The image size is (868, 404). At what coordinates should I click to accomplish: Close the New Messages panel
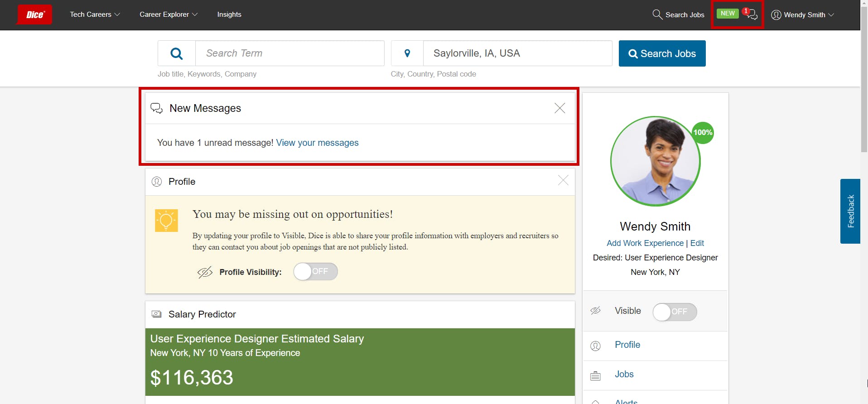click(560, 108)
